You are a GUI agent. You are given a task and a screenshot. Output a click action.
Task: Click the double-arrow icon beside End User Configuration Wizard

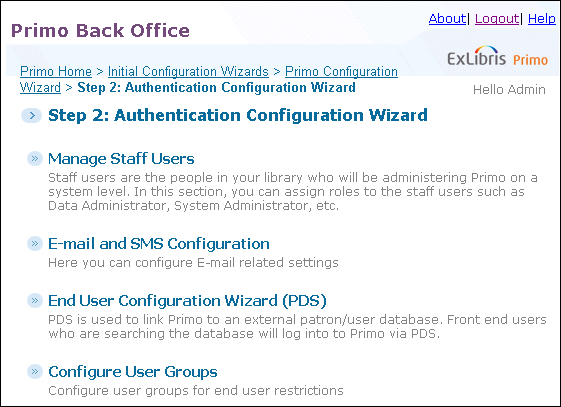point(35,300)
